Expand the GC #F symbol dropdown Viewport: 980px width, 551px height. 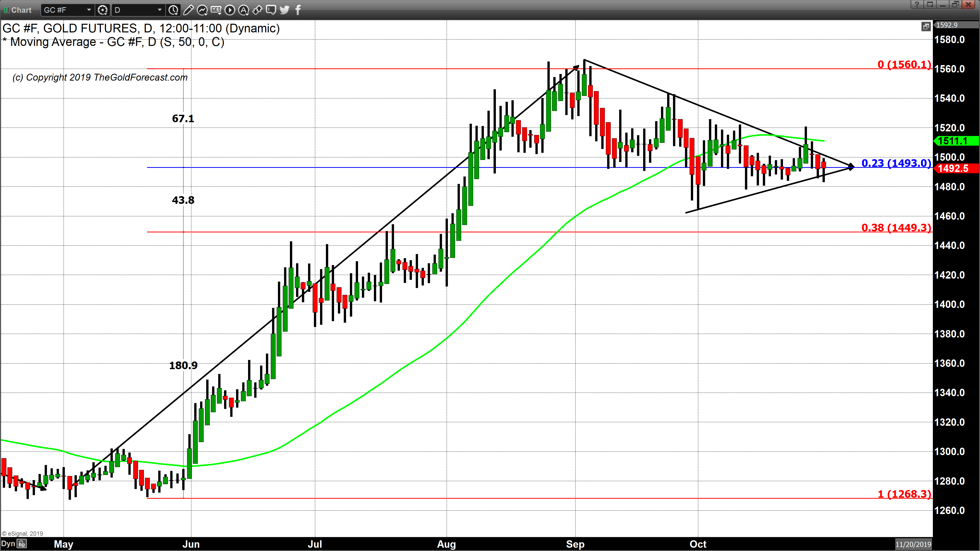pyautogui.click(x=89, y=10)
